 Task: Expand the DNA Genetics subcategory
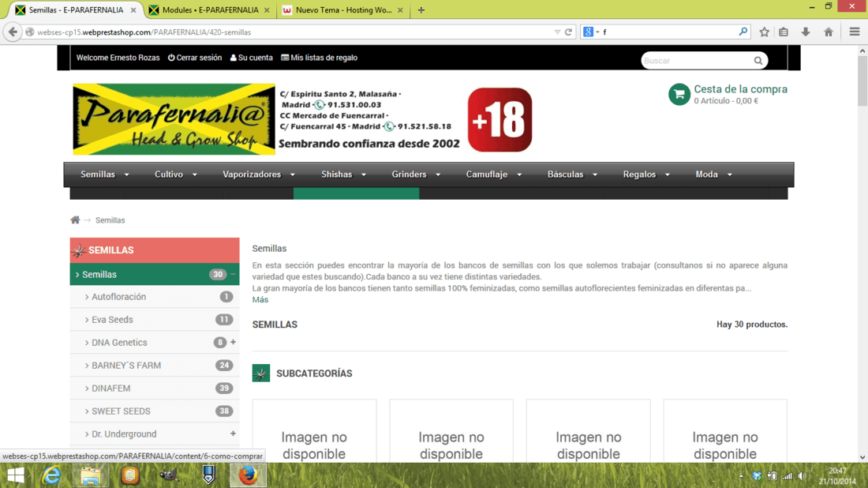tap(233, 343)
